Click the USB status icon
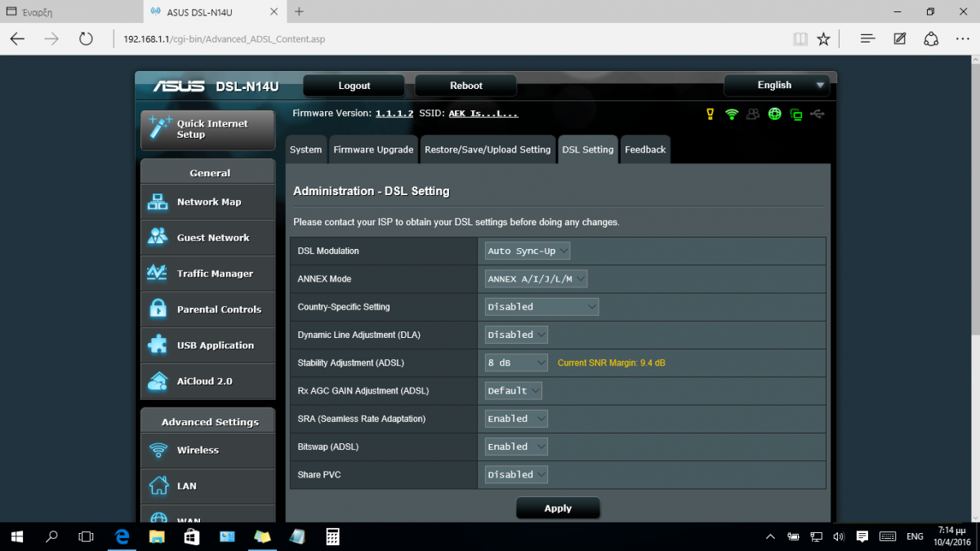 point(818,114)
